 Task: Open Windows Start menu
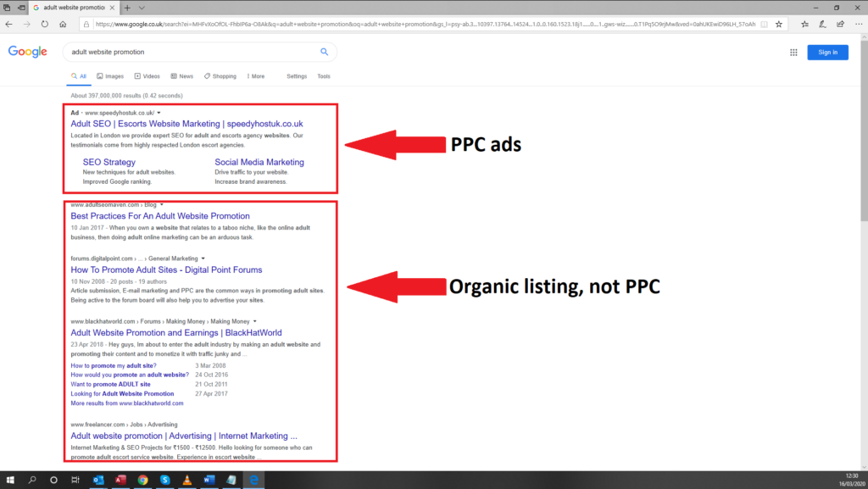[10, 480]
